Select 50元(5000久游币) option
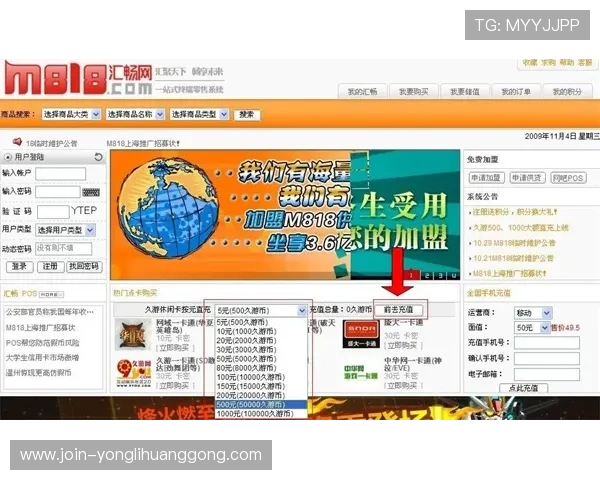This screenshot has height=480, width=600. tap(261, 359)
